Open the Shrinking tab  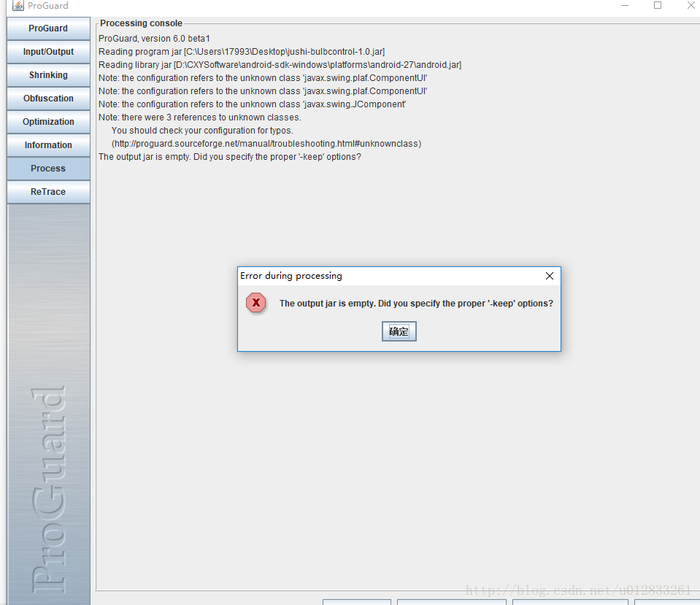pos(48,75)
